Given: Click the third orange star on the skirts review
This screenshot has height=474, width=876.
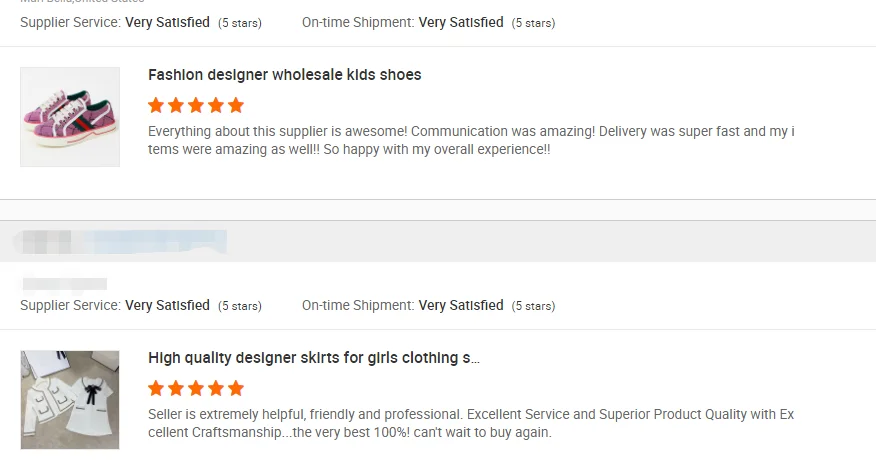Looking at the screenshot, I should 196,388.
